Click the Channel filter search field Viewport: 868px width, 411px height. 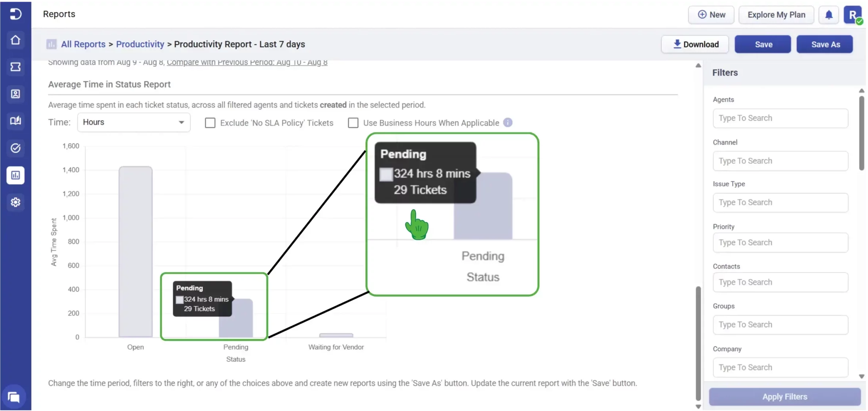[x=780, y=161]
